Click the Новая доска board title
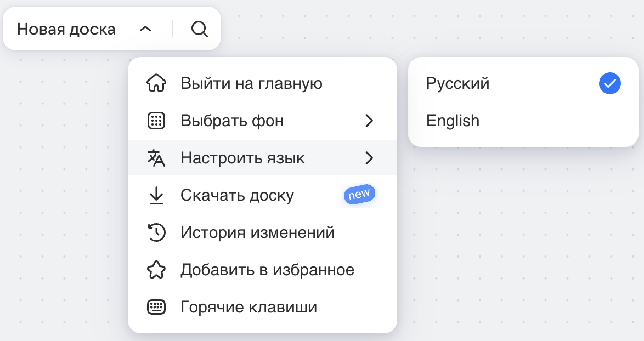Screen dimensions: 644x341 point(66,29)
